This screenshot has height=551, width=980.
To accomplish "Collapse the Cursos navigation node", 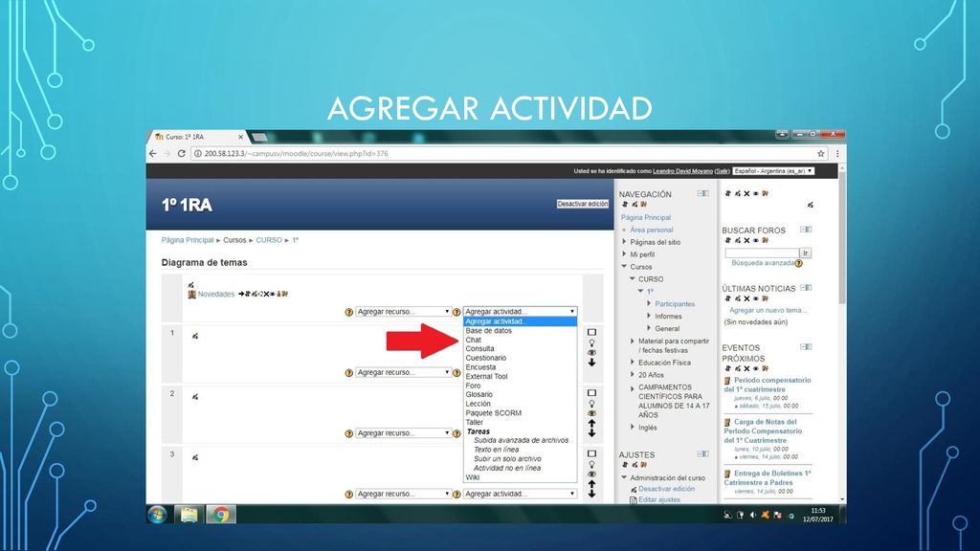I will (624, 267).
